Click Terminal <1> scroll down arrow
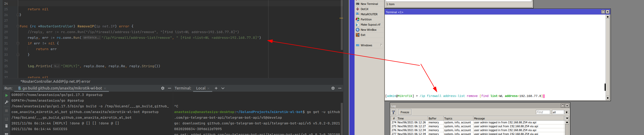 coord(608,98)
